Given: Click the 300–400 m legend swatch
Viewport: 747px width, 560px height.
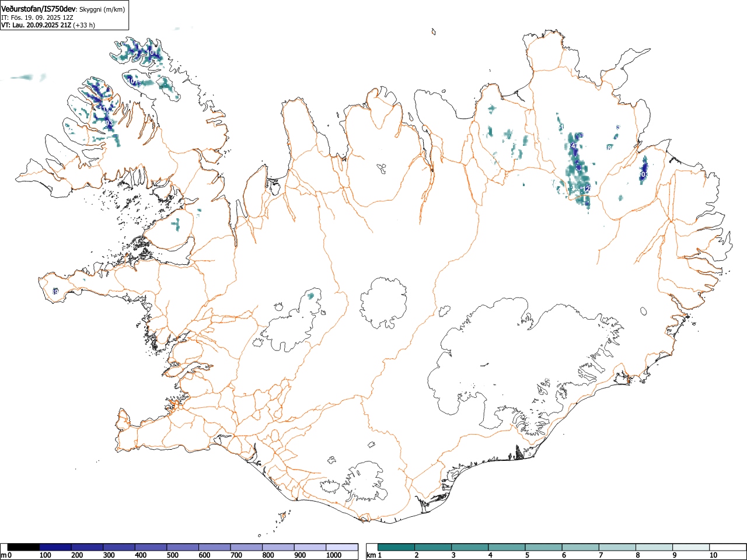Looking at the screenshot, I should coord(119,547).
